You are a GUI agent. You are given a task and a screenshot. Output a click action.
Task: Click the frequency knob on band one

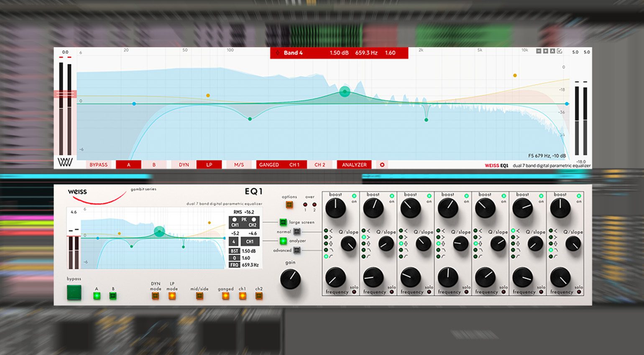click(x=335, y=277)
